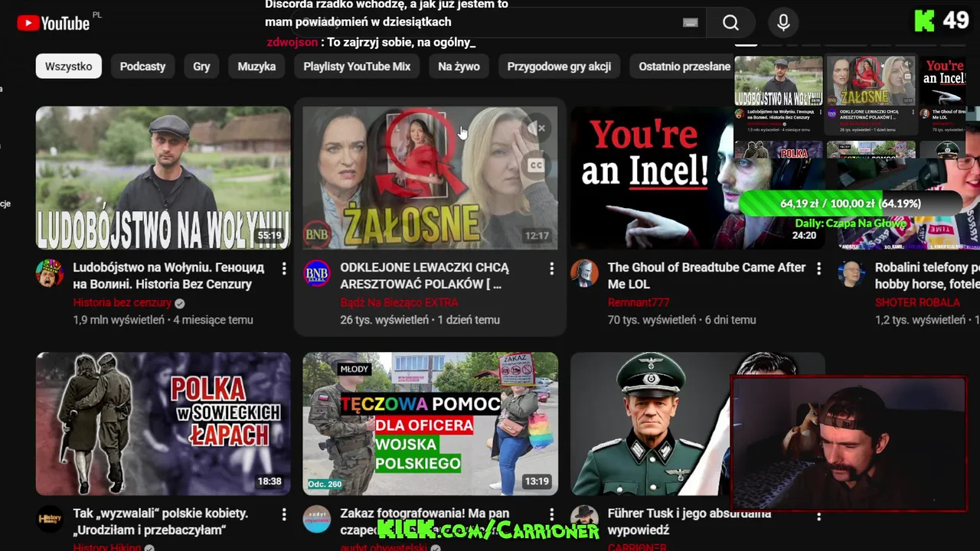Open the YouTube home logo
The image size is (980, 551).
54,23
